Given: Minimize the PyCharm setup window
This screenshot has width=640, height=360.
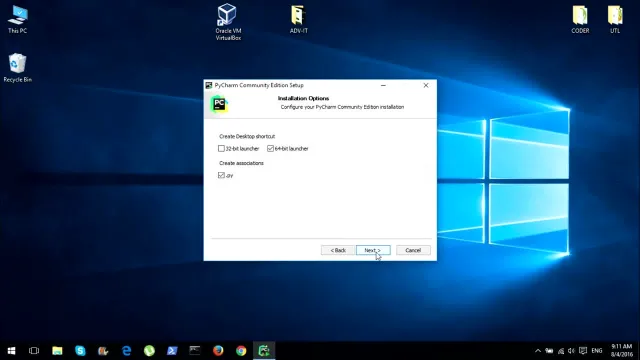Looking at the screenshot, I should 383,85.
